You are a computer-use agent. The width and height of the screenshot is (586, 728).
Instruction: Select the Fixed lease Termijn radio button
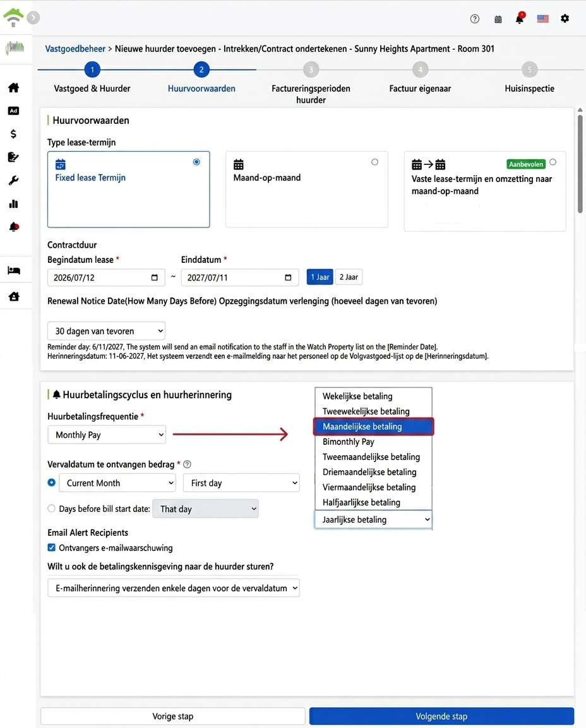(x=197, y=162)
